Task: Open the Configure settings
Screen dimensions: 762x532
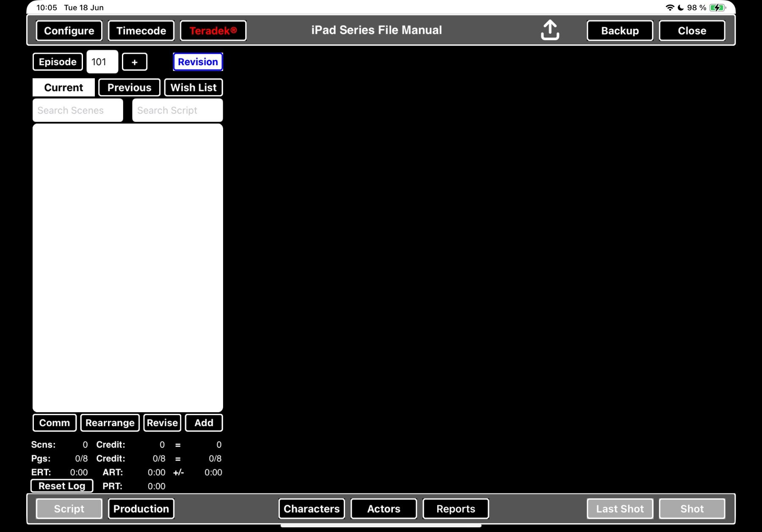Action: 69,30
